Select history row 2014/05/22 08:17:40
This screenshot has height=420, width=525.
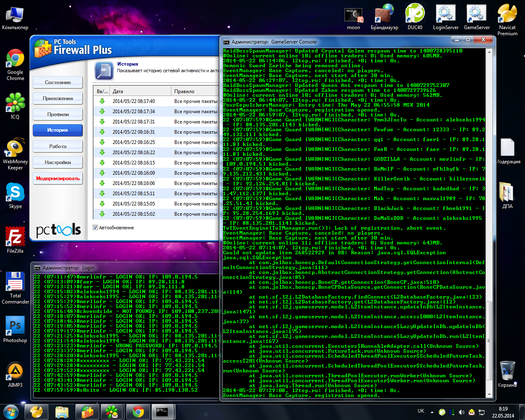[x=157, y=101]
